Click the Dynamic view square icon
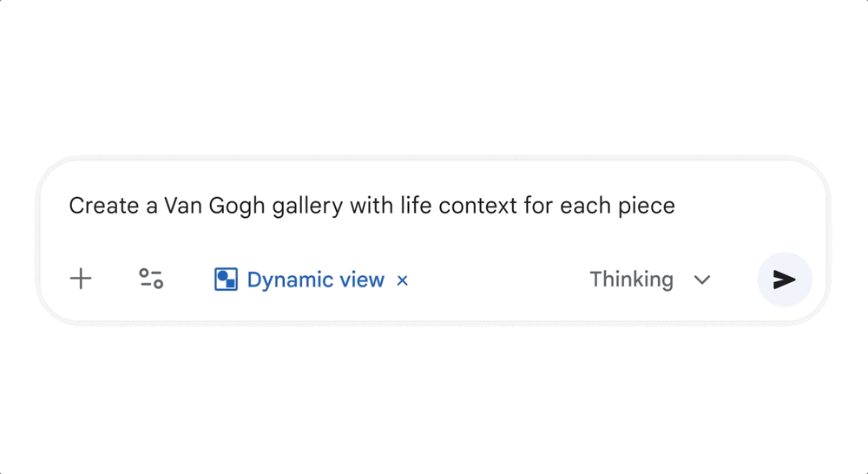The height and width of the screenshot is (474, 868). 226,279
